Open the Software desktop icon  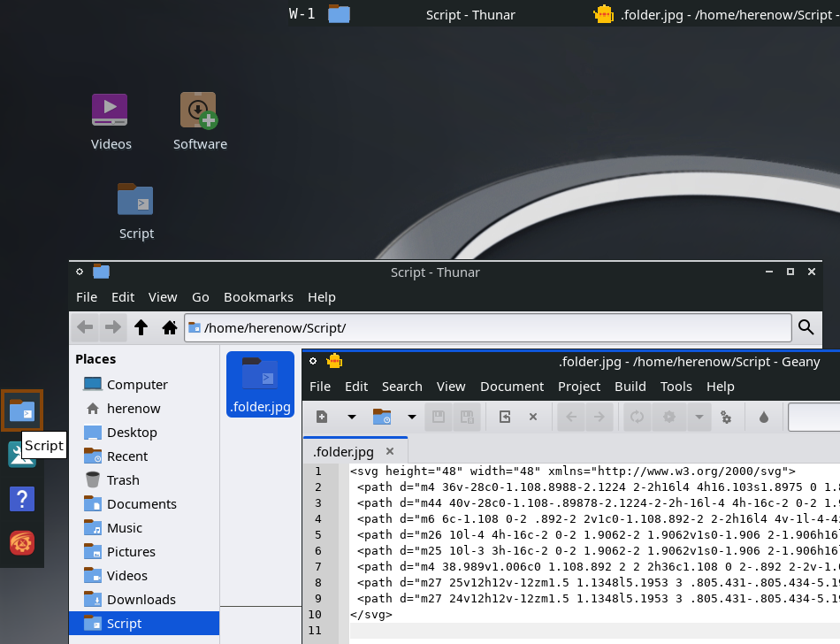click(x=200, y=121)
